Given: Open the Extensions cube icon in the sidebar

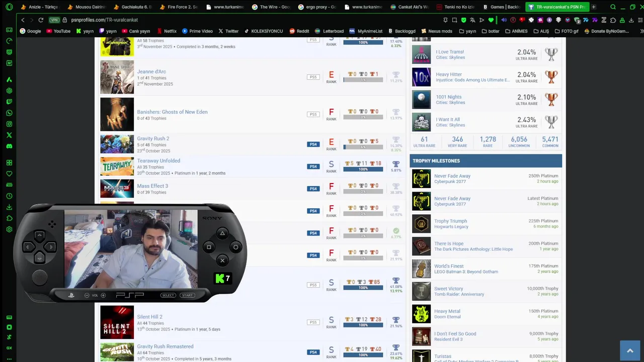Looking at the screenshot, I should point(9,218).
